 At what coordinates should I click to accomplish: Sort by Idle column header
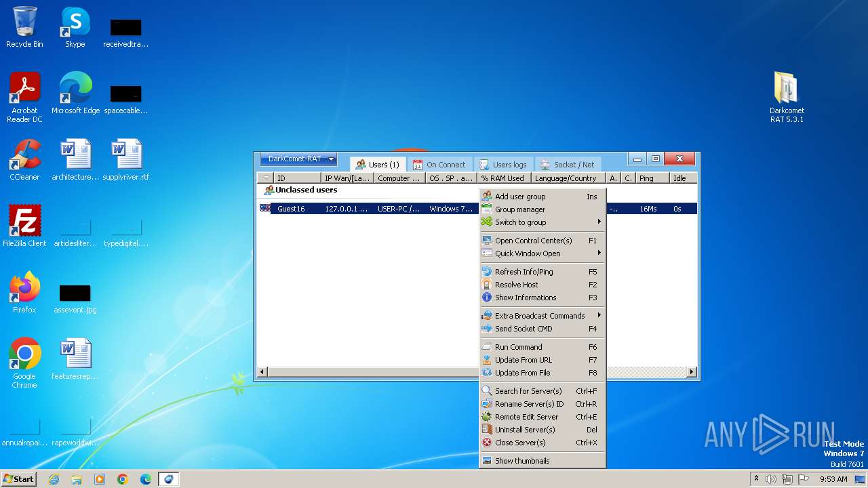click(683, 178)
